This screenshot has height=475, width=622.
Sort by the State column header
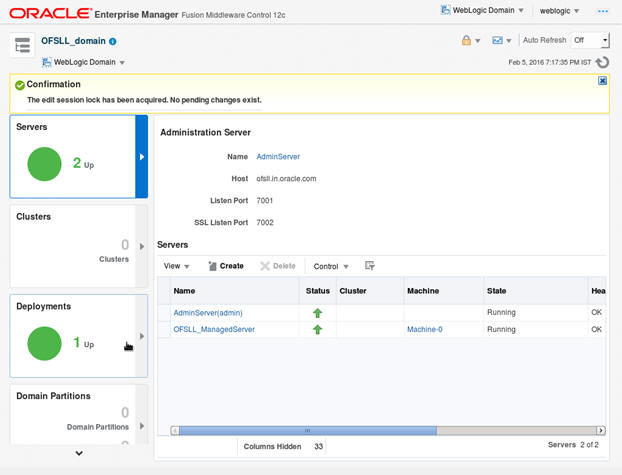click(536, 291)
